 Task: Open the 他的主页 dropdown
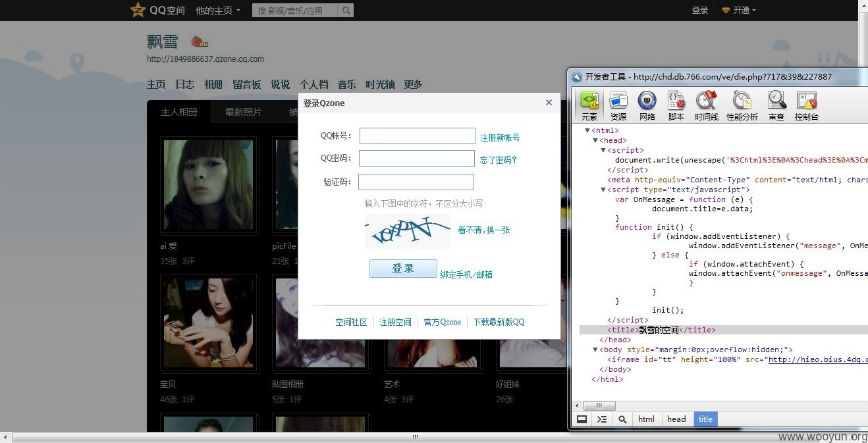(x=218, y=11)
